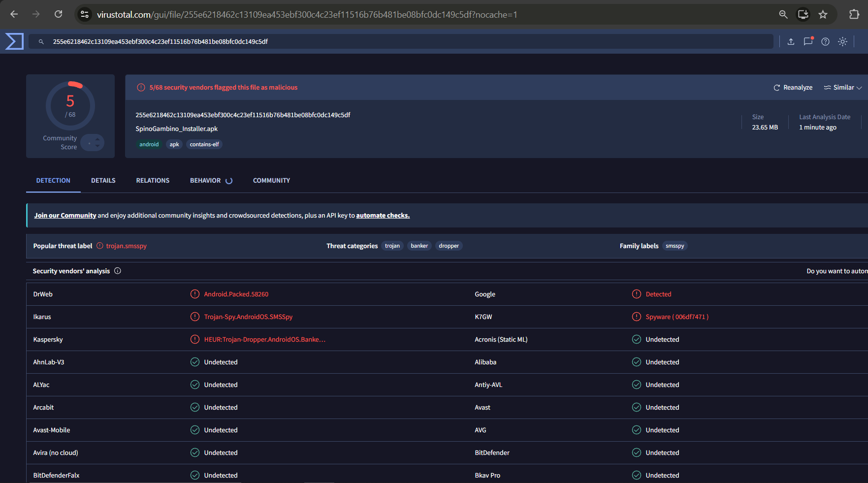Screen dimensions: 868x483
Task: Reload the VirusTotal page
Action: (x=58, y=14)
